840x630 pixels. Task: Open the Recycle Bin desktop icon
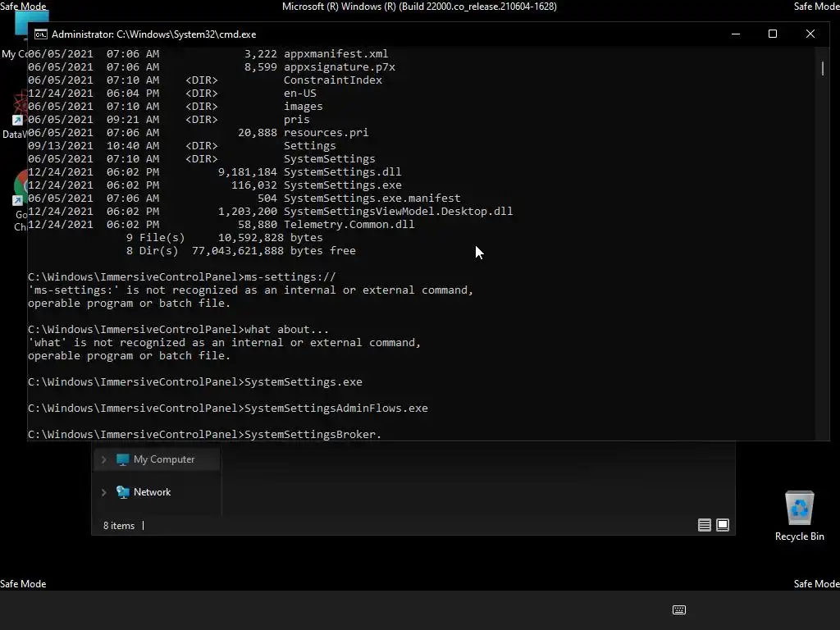(x=799, y=517)
